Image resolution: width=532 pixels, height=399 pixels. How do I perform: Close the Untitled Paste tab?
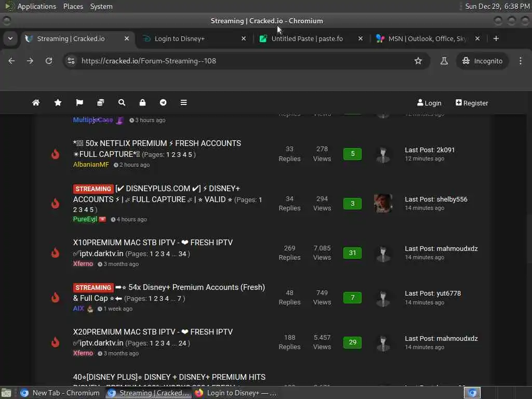click(361, 38)
